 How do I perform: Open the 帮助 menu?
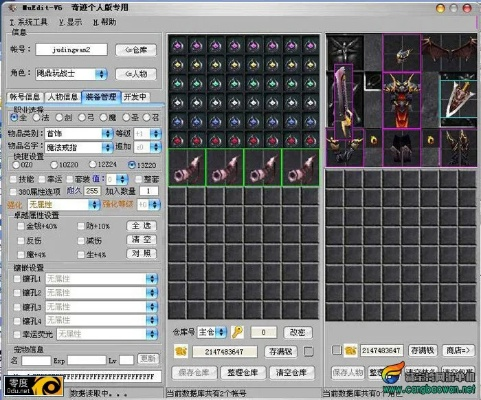[105, 22]
